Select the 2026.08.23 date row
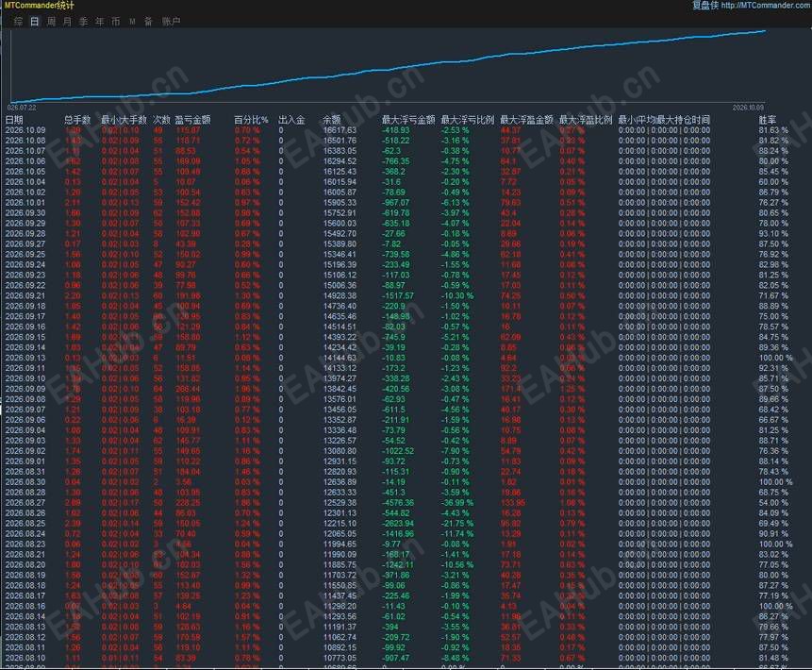The height and width of the screenshot is (670, 812). click(25, 544)
